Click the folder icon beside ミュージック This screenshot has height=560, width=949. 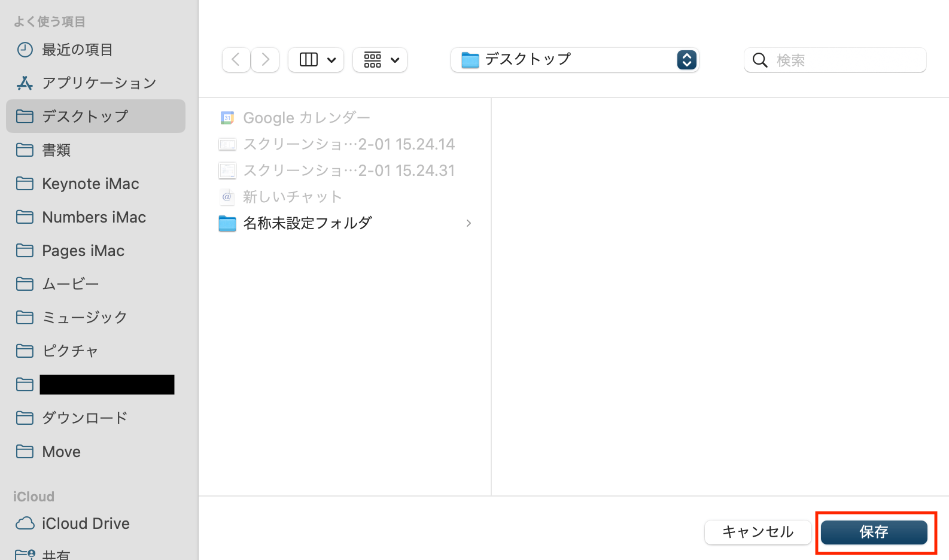pos(25,317)
